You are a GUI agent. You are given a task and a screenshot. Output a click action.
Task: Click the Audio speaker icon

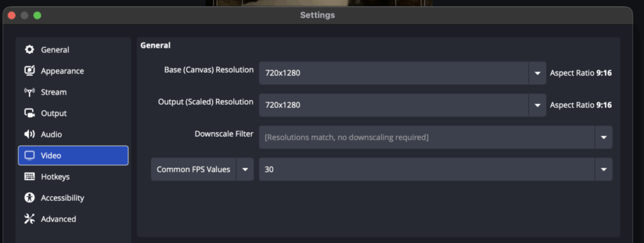point(29,134)
